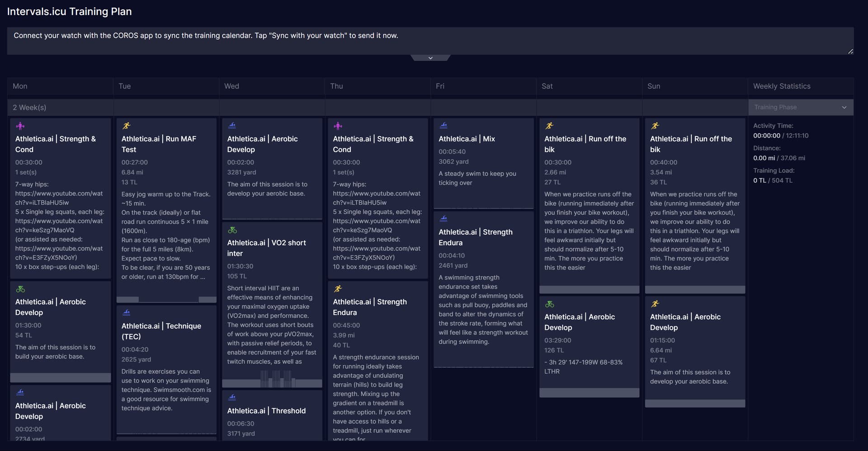Click swim icon on Friday Strength Endura card
The height and width of the screenshot is (451, 868).
[443, 219]
